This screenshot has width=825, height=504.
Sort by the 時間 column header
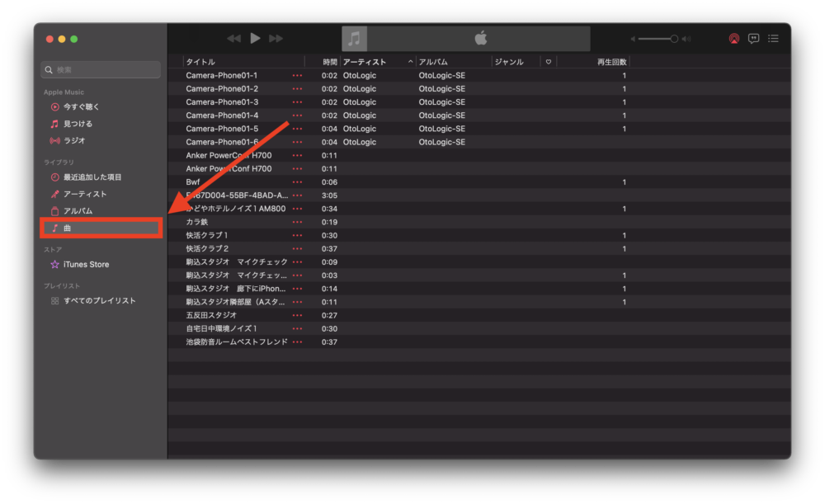click(329, 62)
